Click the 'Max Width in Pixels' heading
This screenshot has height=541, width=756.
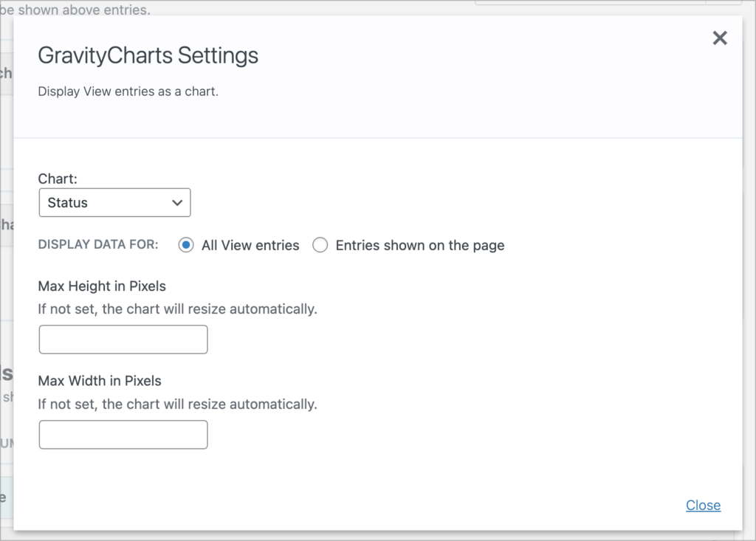[x=99, y=381]
